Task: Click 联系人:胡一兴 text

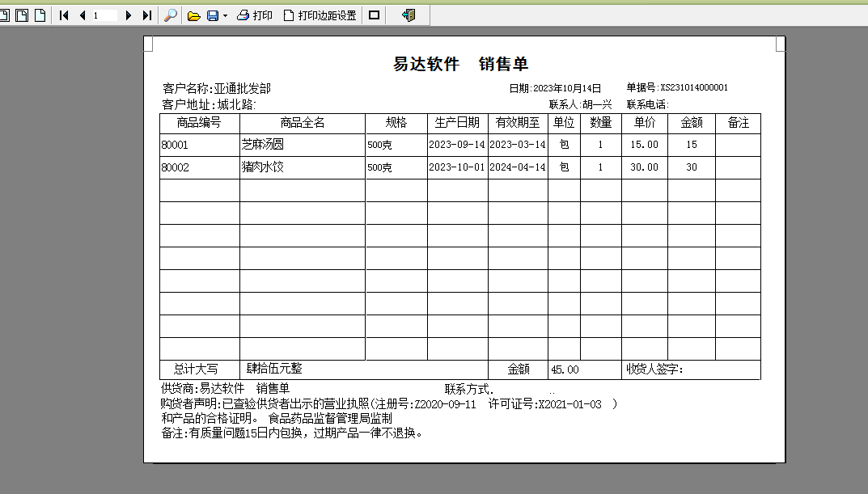Action: click(580, 104)
